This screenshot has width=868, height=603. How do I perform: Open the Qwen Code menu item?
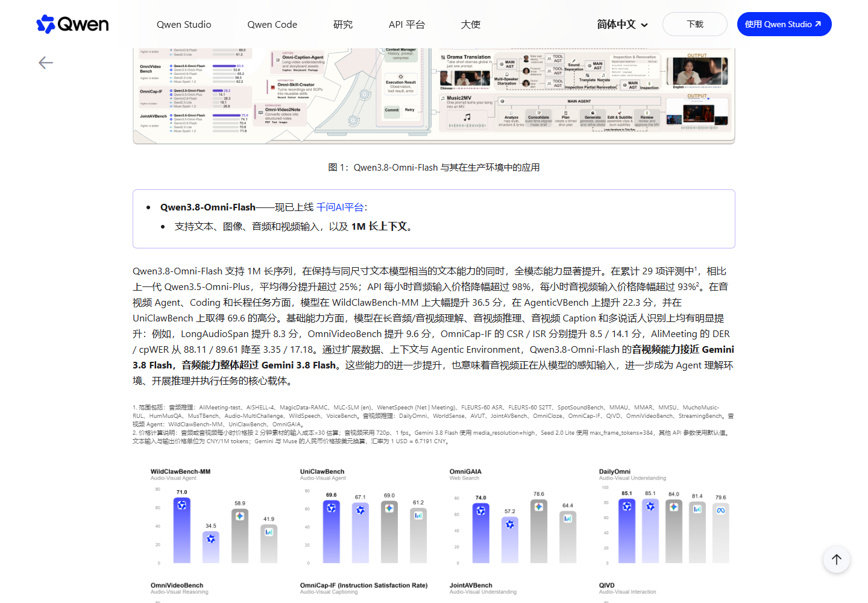point(272,24)
